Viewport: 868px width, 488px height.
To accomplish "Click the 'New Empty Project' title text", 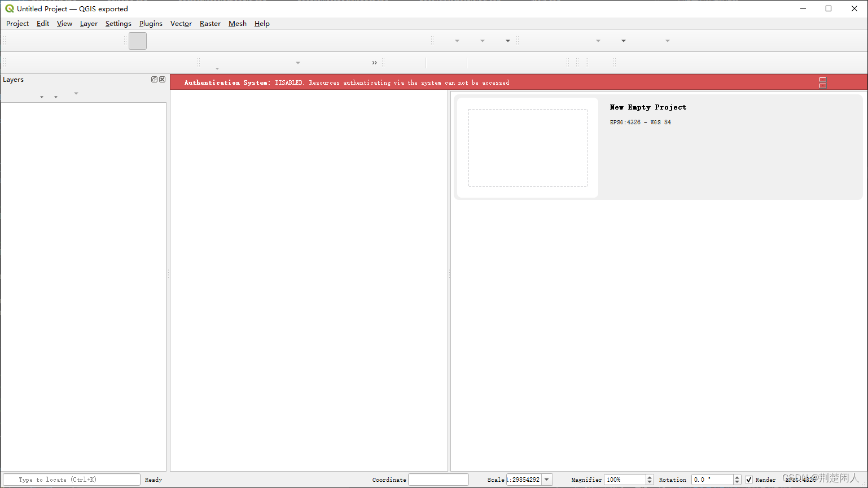I will click(x=648, y=107).
